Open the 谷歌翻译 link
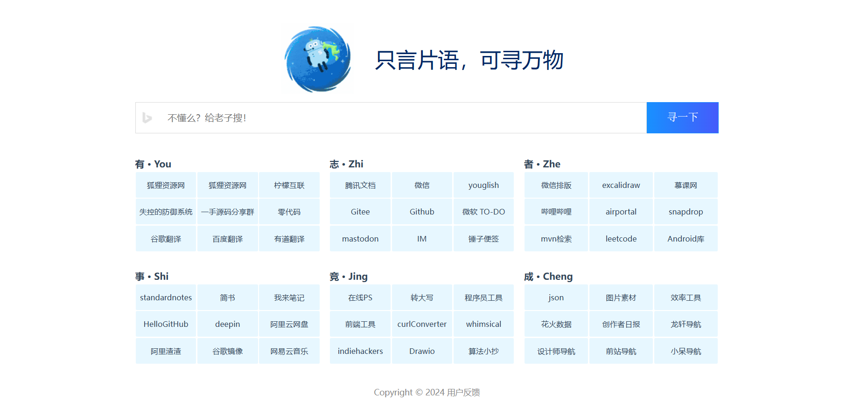 click(166, 239)
